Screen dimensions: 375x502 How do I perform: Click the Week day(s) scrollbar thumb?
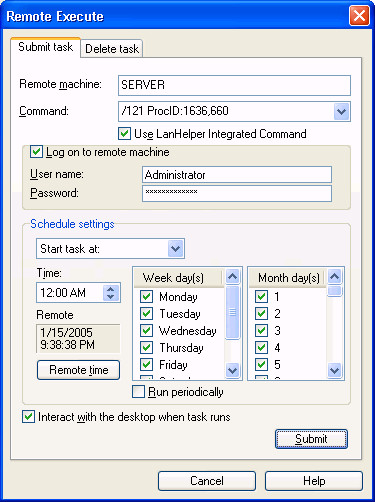click(x=232, y=313)
